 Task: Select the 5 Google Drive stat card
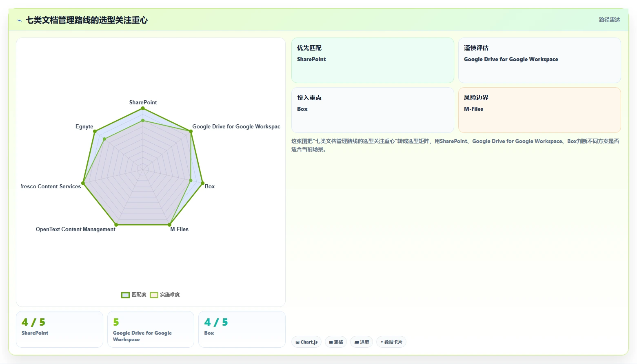pyautogui.click(x=151, y=329)
